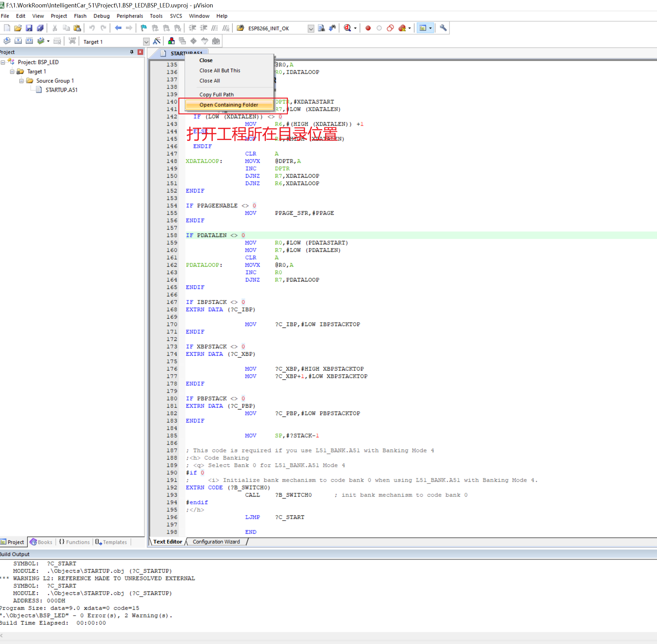Open the SVCS menu

[176, 16]
